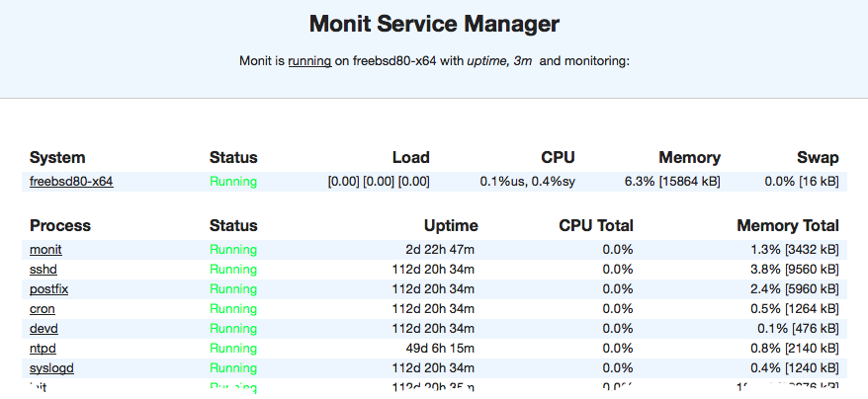
Task: Click the freebsd80-x64 Running status
Action: (x=233, y=182)
